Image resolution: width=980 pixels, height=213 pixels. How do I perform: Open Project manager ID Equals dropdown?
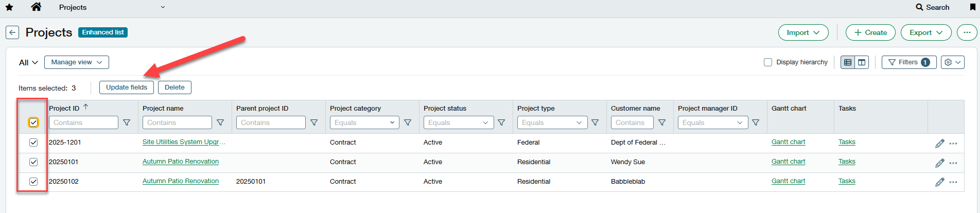pos(713,122)
